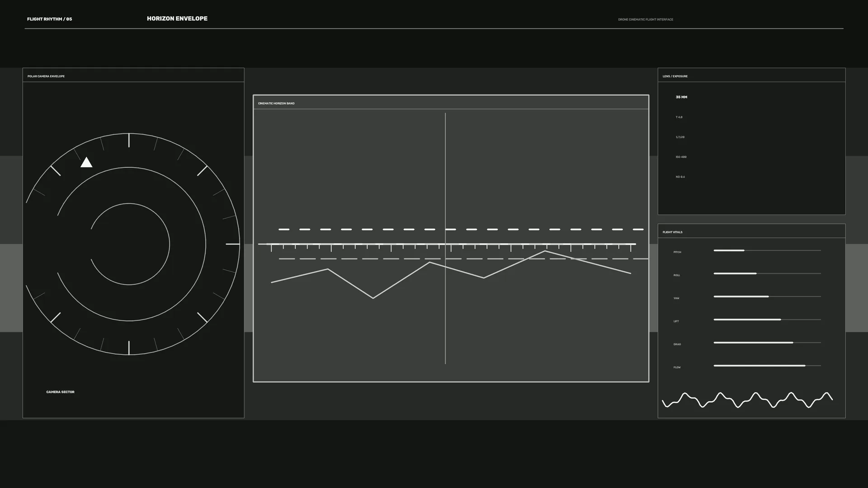The height and width of the screenshot is (488, 868).
Task: Select the 1/120 shutter value
Action: click(680, 137)
